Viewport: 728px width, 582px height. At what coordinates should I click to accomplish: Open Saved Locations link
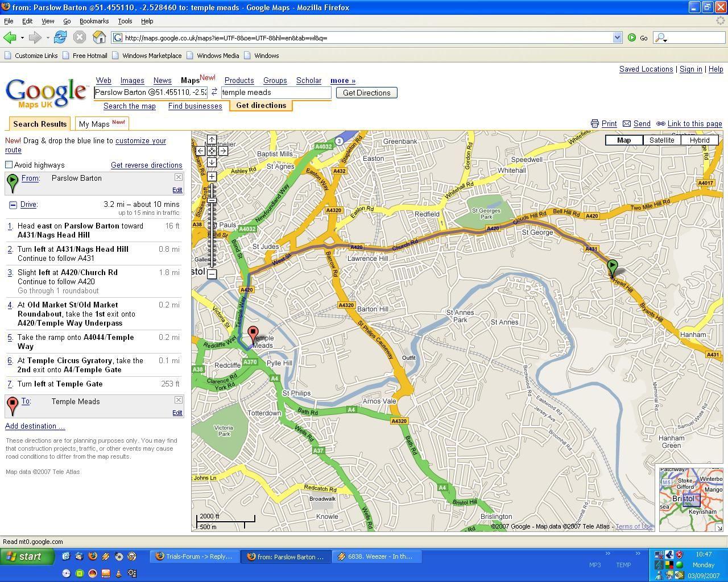point(646,69)
